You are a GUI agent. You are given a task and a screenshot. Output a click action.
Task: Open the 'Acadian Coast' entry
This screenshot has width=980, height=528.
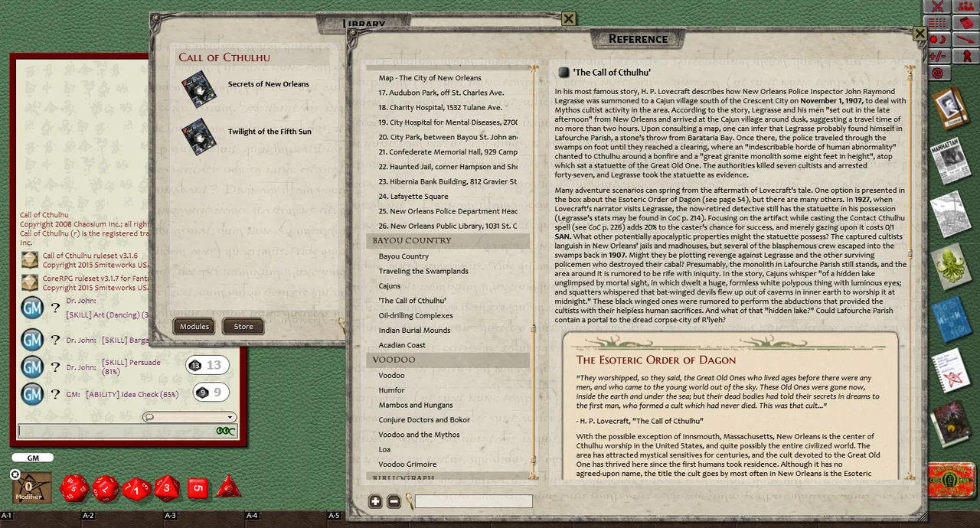coord(402,345)
